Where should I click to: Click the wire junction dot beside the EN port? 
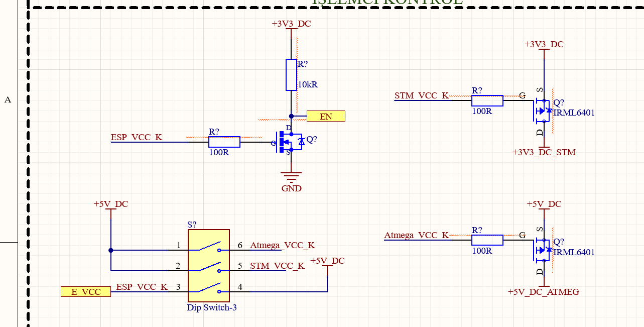coord(291,116)
